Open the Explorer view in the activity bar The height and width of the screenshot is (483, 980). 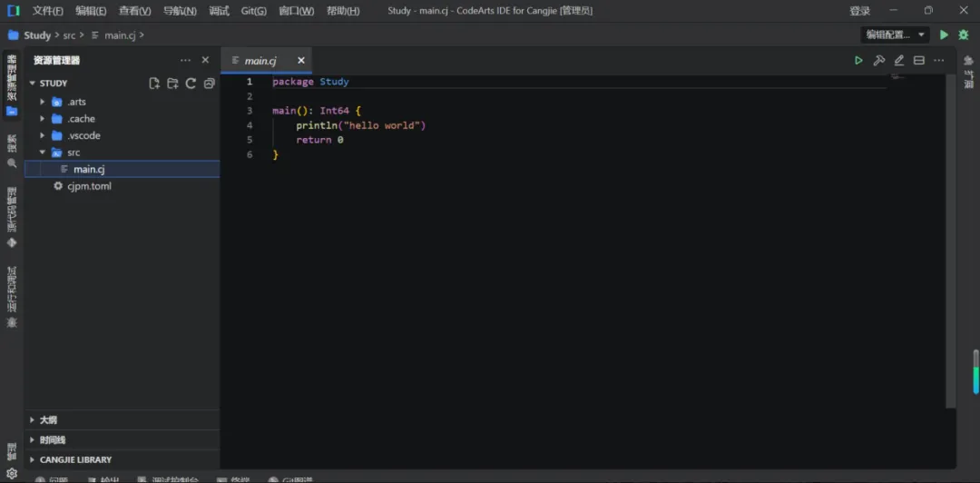12,85
